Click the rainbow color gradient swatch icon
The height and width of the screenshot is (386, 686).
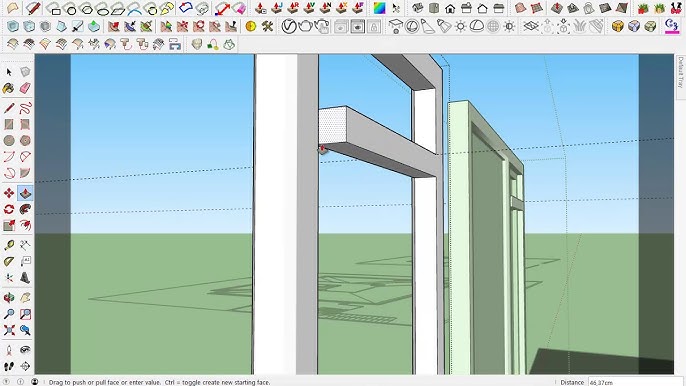click(379, 8)
